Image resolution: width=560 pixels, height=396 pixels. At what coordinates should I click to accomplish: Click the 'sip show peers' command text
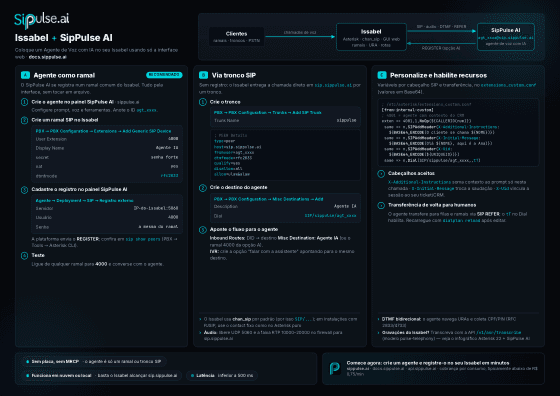(142, 239)
